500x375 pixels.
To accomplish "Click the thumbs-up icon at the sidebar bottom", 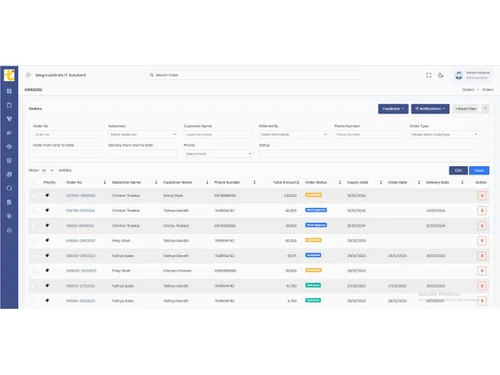I will [9, 230].
